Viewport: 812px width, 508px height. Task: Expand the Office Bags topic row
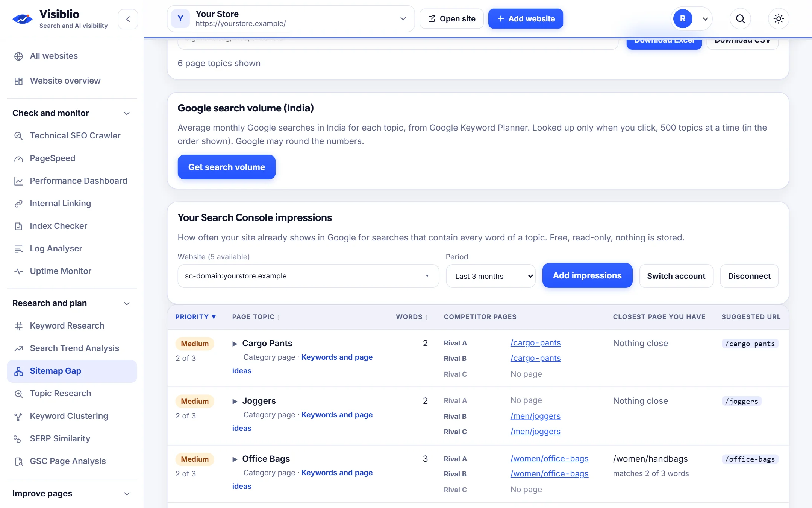(235, 459)
